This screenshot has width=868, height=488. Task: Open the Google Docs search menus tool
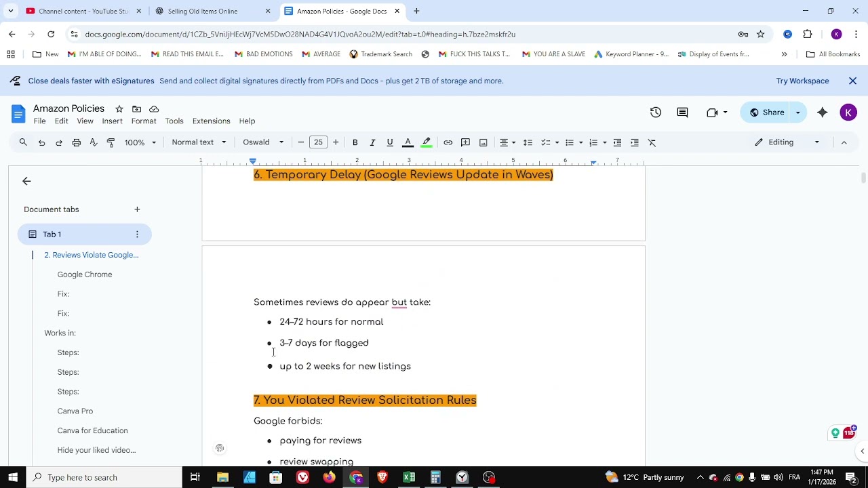click(23, 142)
